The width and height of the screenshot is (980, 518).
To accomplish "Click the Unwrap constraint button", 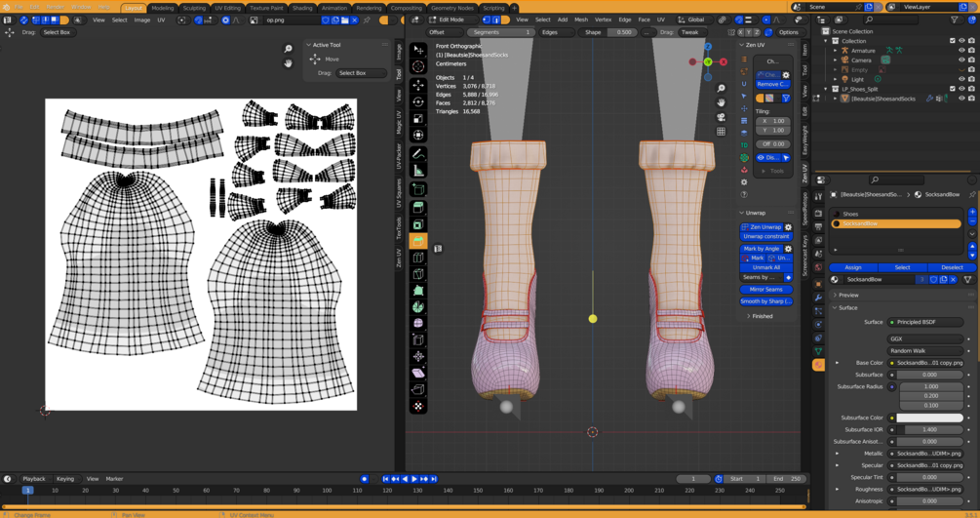I will coord(766,236).
